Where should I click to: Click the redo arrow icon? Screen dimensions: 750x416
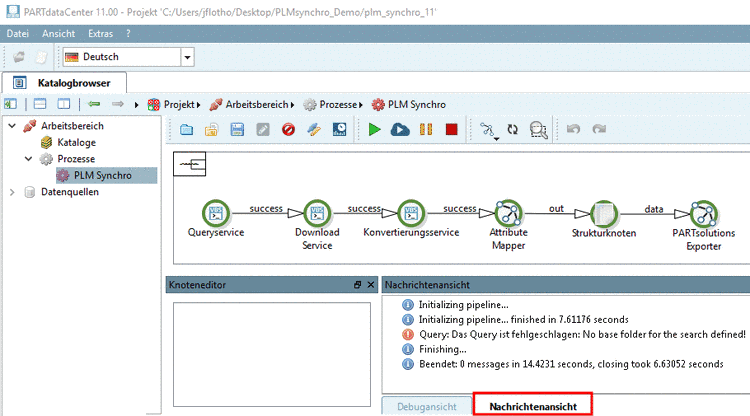coord(599,129)
